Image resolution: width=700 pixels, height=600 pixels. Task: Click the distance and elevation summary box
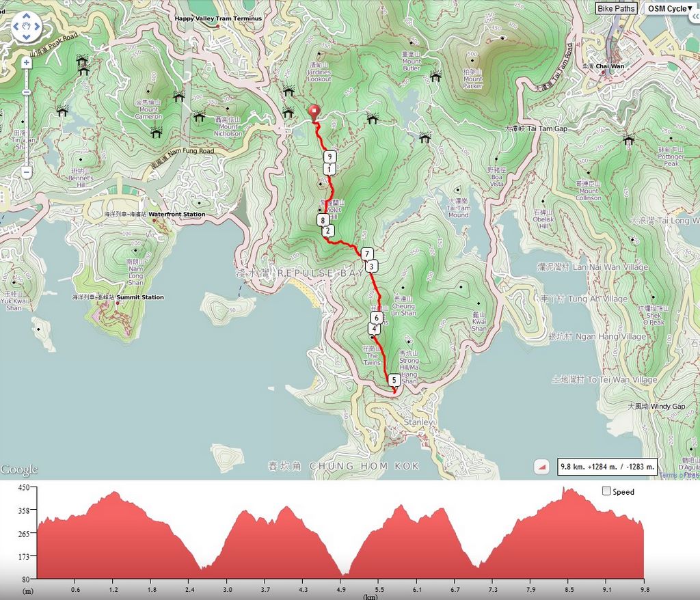607,467
